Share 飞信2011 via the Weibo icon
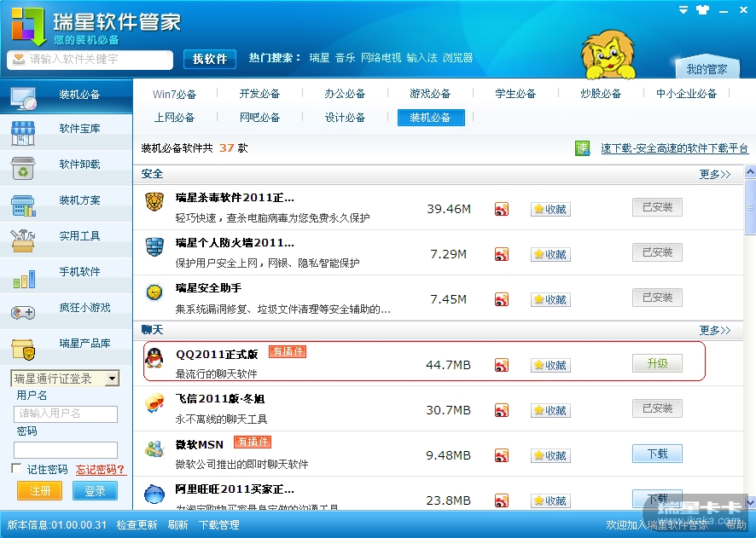The image size is (756, 538). click(502, 410)
